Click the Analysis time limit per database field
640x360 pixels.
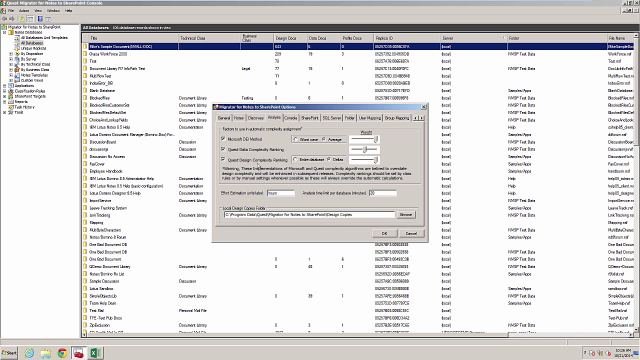pos(382,193)
